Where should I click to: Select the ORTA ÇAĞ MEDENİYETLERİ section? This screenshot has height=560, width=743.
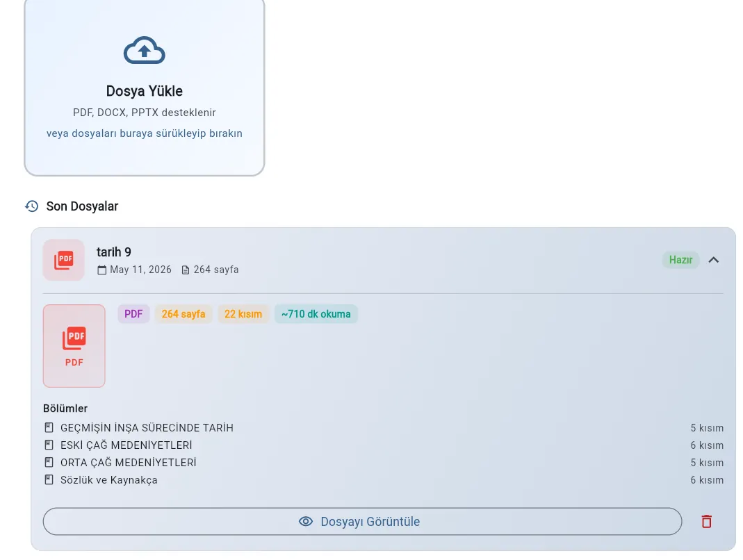coord(383,463)
